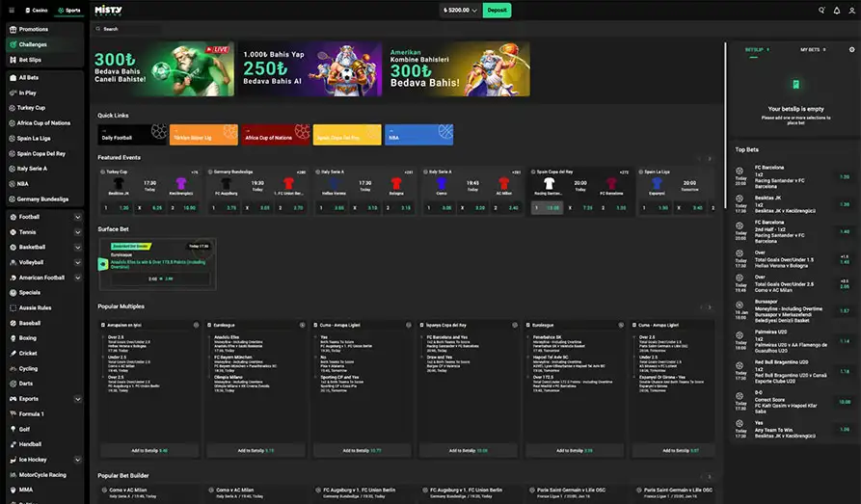Open Germany Bundesliga sidebar link

pyautogui.click(x=44, y=199)
